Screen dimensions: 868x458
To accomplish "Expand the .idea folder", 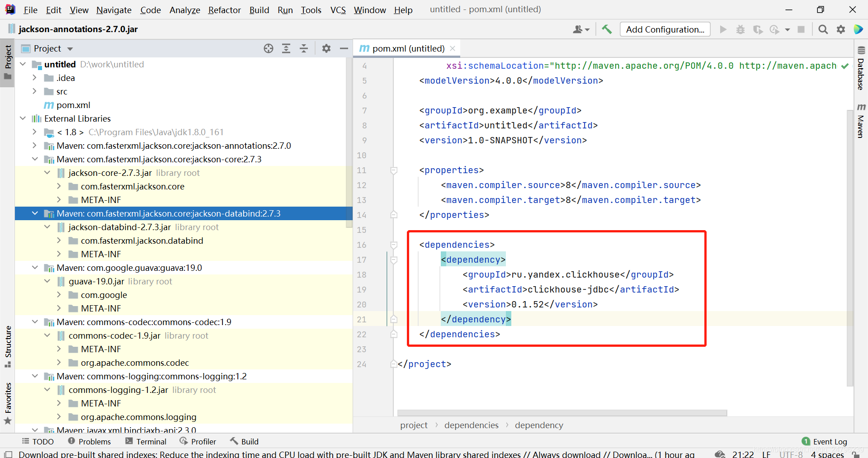I will pyautogui.click(x=35, y=78).
